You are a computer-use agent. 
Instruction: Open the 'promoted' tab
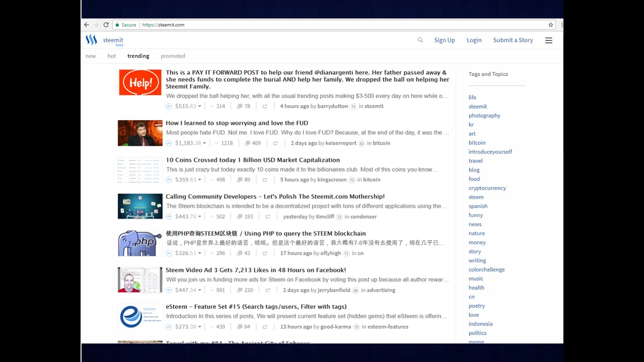tap(173, 56)
